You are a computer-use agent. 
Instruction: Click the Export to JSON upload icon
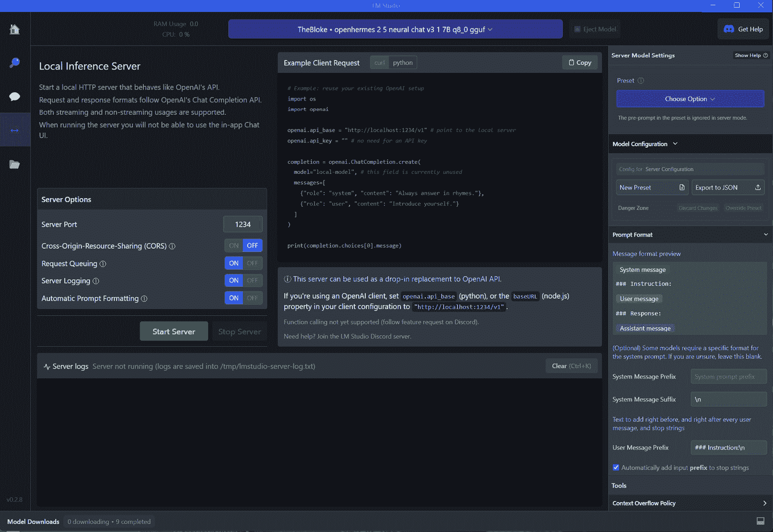click(x=758, y=188)
